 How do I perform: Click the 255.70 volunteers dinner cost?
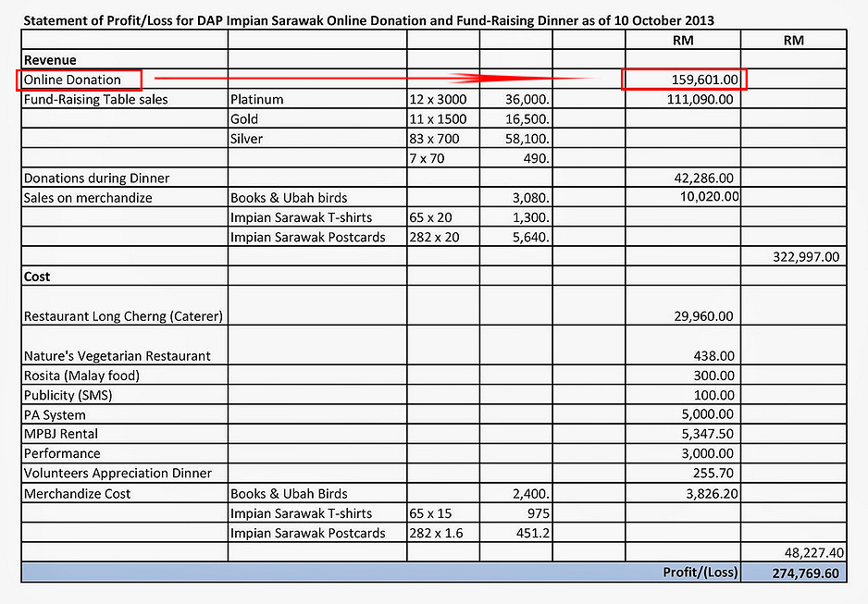pos(713,474)
